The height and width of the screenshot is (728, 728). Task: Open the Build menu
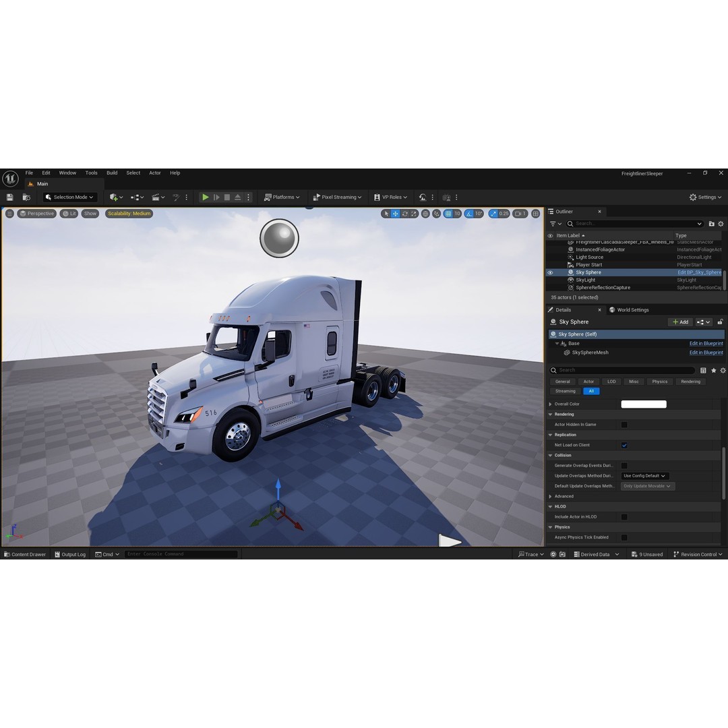(112, 173)
